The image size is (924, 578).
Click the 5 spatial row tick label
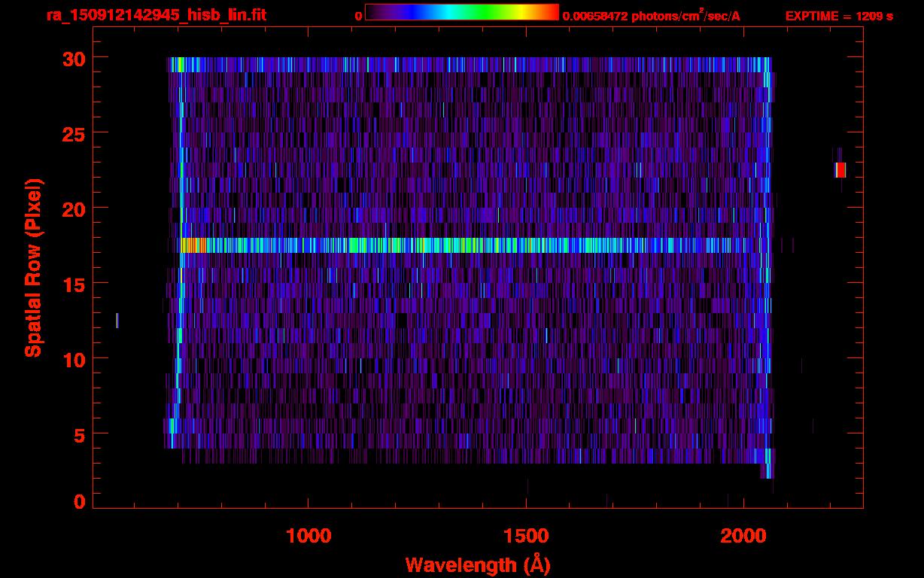[79, 434]
